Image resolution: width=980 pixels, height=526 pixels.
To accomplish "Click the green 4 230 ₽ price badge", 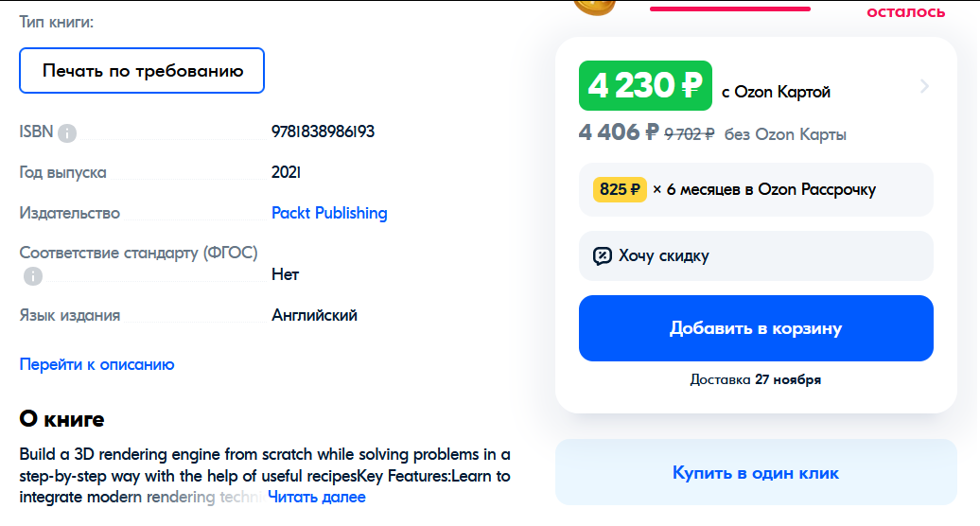I will coord(644,86).
